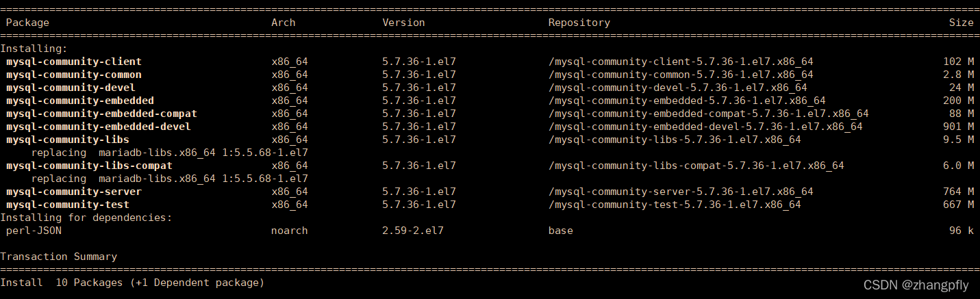980x299 pixels.
Task: Click the 24 M size value
Action: pos(961,88)
